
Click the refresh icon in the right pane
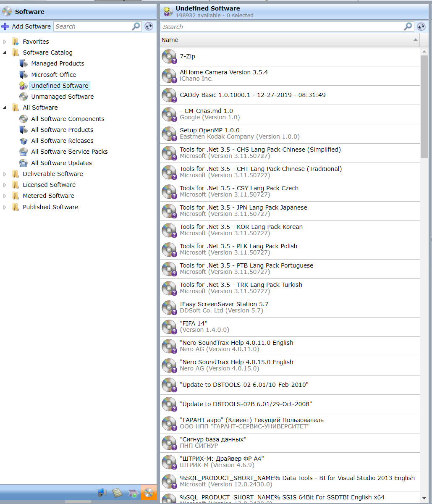pos(421,26)
